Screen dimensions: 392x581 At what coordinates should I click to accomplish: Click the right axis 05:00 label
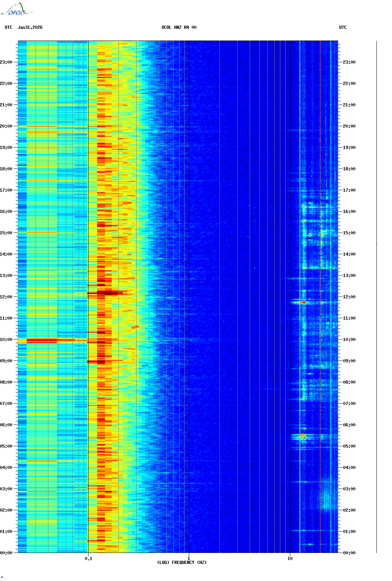[349, 446]
